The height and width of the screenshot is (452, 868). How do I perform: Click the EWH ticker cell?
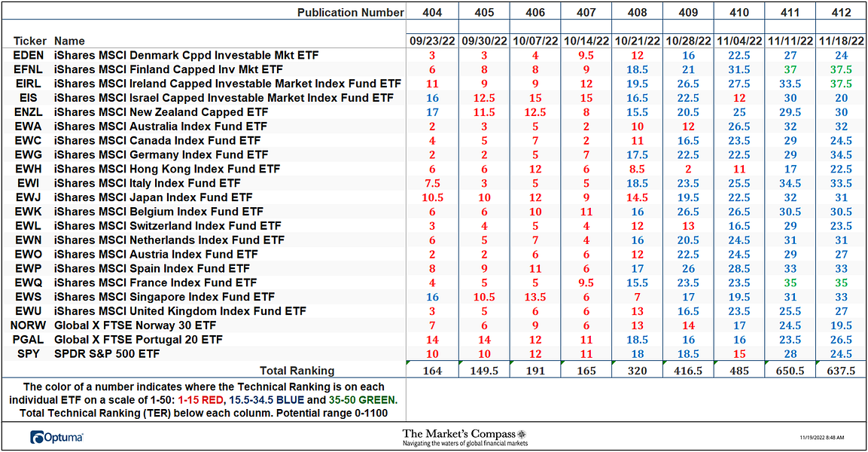pyautogui.click(x=29, y=169)
